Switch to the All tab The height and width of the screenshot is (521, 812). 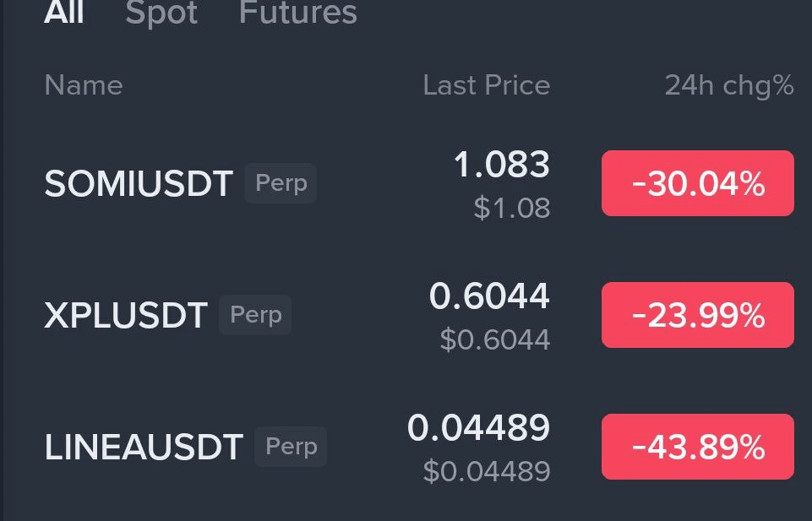point(63,11)
